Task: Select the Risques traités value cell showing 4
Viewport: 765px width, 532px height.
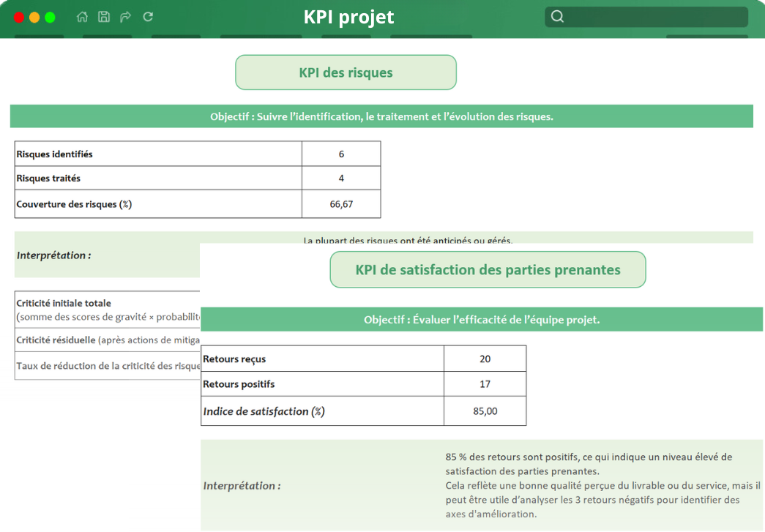Action: coord(341,179)
